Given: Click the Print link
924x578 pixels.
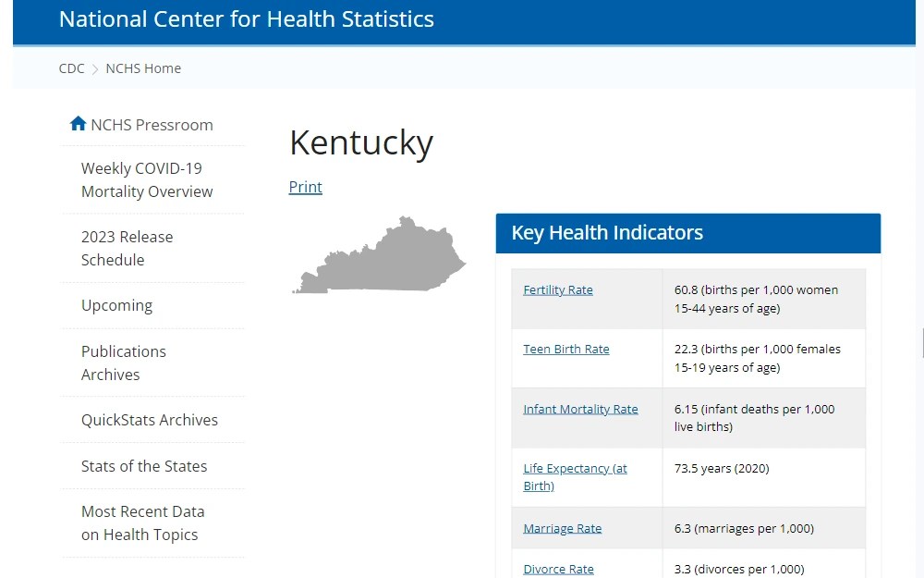Looking at the screenshot, I should [305, 187].
